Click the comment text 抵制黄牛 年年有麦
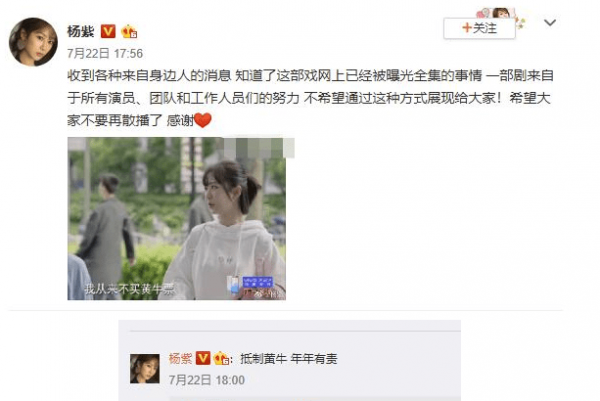This screenshot has width=600, height=401. [x=289, y=359]
